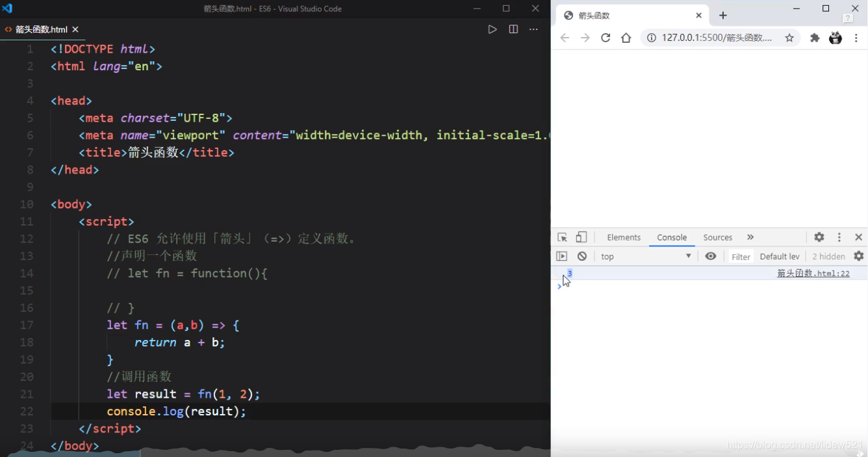868x457 pixels.
Task: Open the 箭头函数.html:22 source link
Action: click(813, 274)
